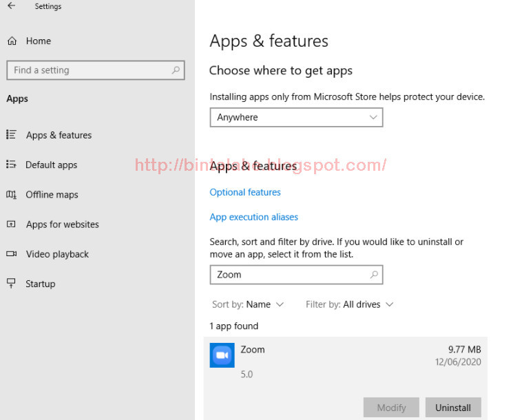Open App execution aliases link
The image size is (522, 420).
click(x=253, y=217)
